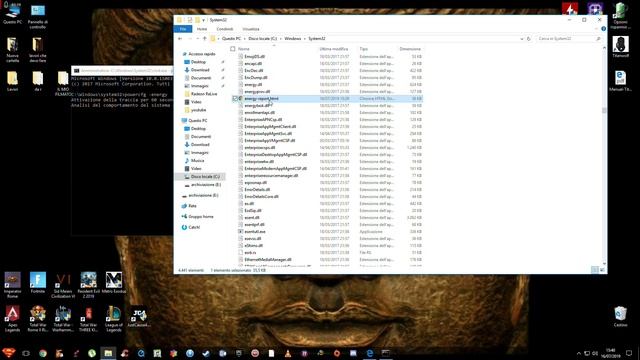
Task: Click the Superman Start button on taskbar
Action: [x=9, y=353]
